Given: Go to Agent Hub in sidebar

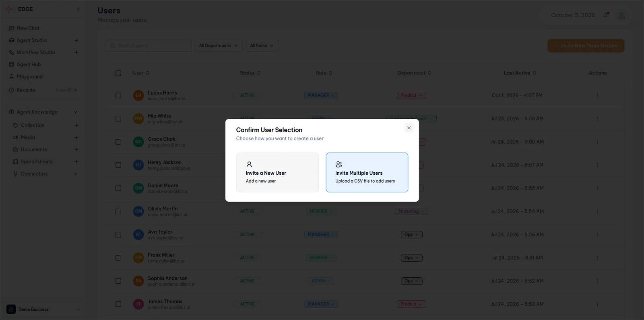Looking at the screenshot, I should point(29,64).
